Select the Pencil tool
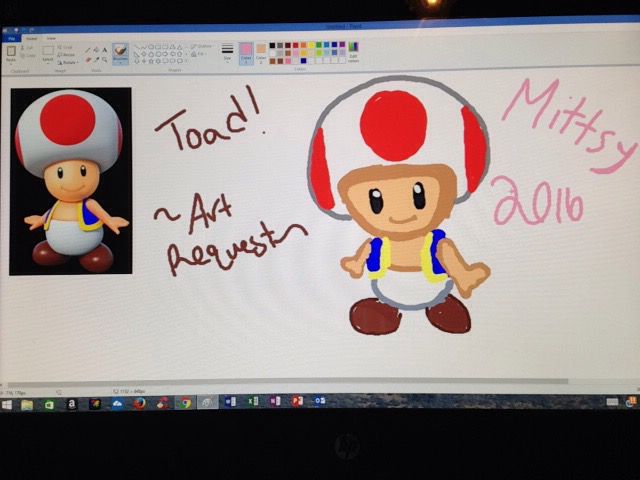This screenshot has width=640, height=480. point(87,50)
